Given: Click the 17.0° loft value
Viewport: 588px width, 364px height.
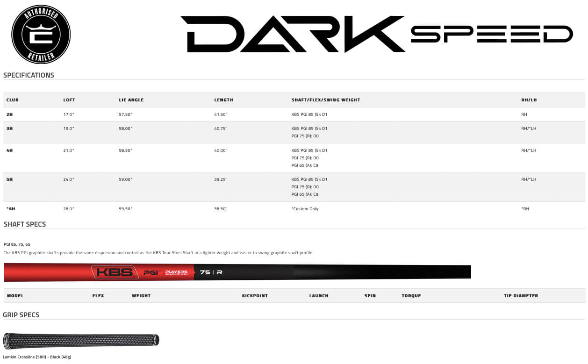Looking at the screenshot, I should coord(69,114).
